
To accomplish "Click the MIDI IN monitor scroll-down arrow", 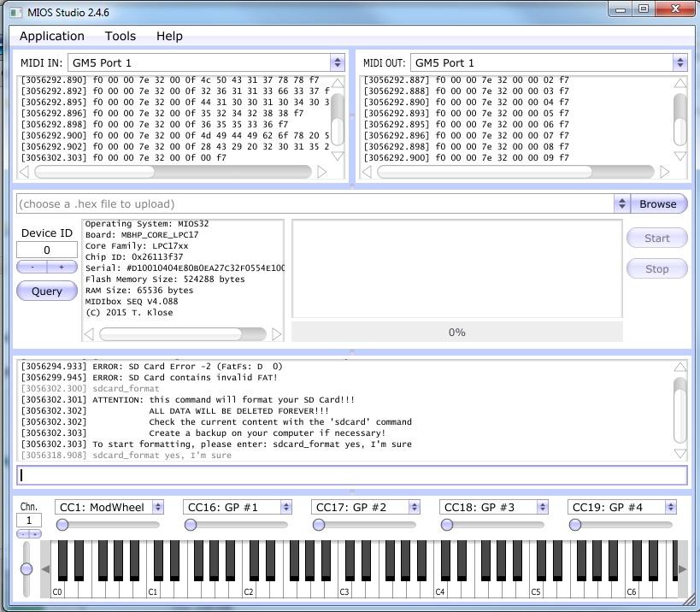I will pos(337,156).
